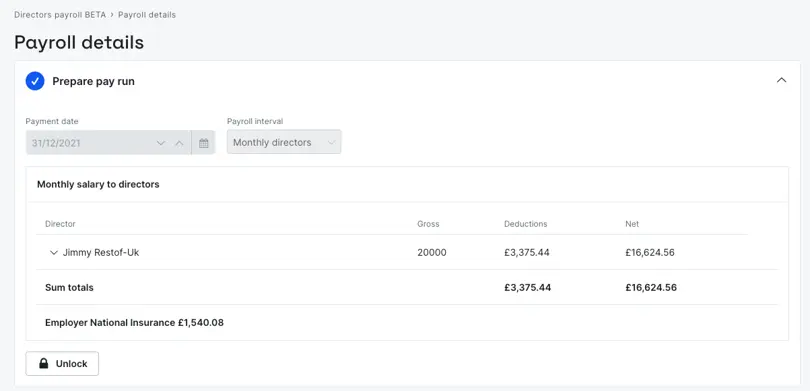Expand the Jimmy Restof-Uk director row
810x391 pixels.
tap(53, 253)
